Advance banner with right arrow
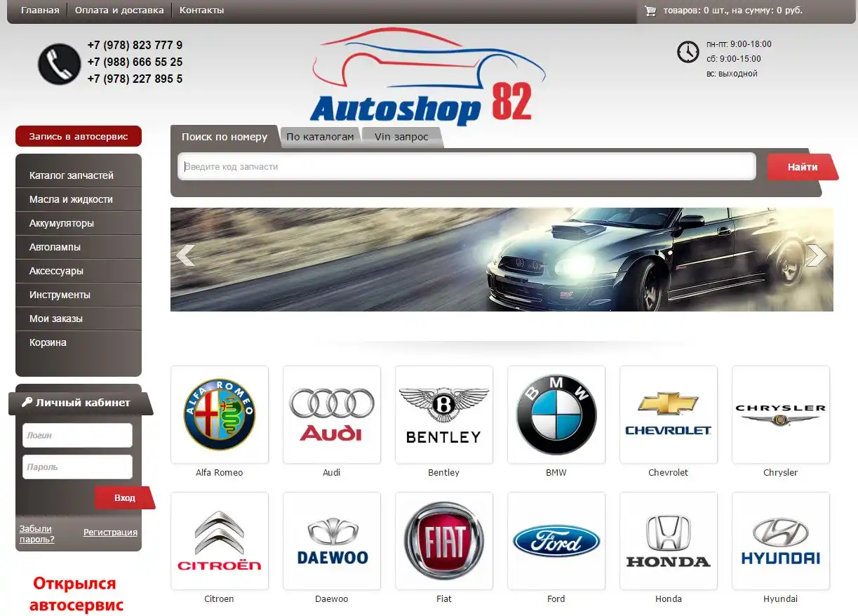The width and height of the screenshot is (858, 616). [816, 255]
